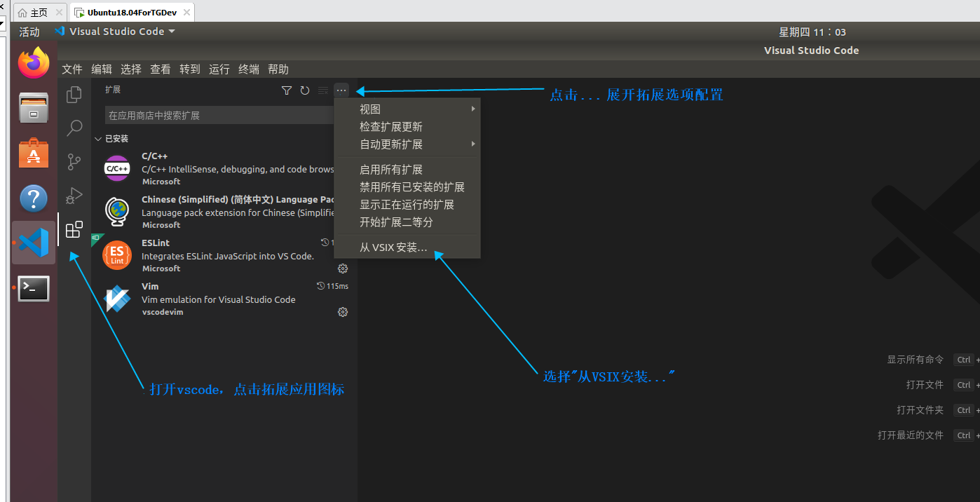Switch to the Ubuntu18.04ForTGDev tab

pyautogui.click(x=132, y=13)
